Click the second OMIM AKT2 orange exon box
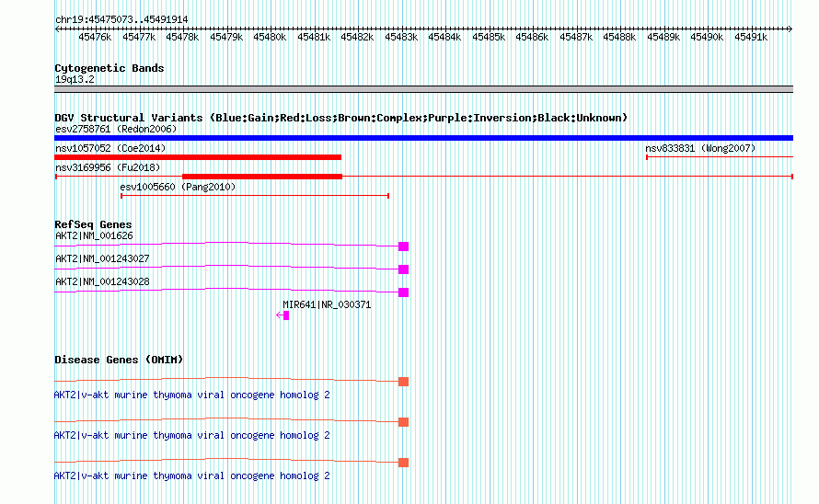 coord(403,422)
